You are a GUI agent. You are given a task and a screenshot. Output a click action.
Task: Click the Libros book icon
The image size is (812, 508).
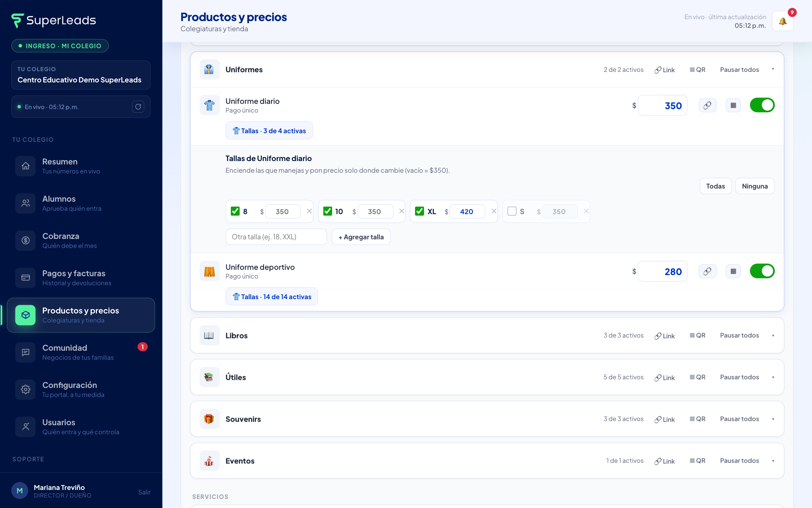209,335
